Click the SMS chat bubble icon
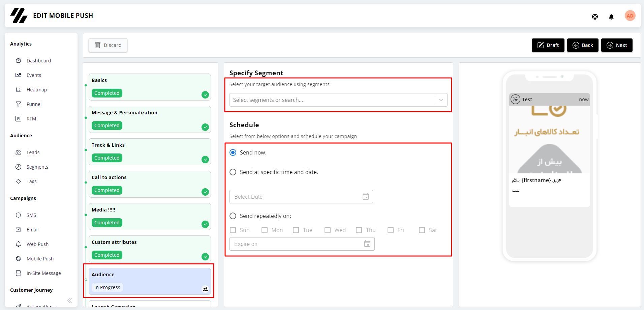The width and height of the screenshot is (644, 310). pos(19,215)
